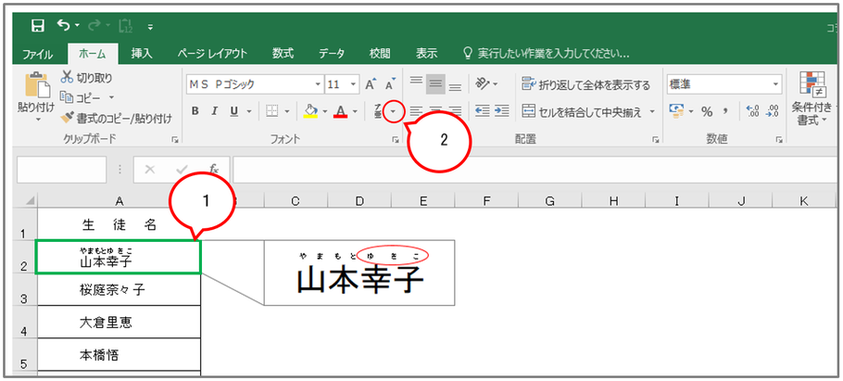
Task: Click the insert function fx icon
Action: pos(213,170)
